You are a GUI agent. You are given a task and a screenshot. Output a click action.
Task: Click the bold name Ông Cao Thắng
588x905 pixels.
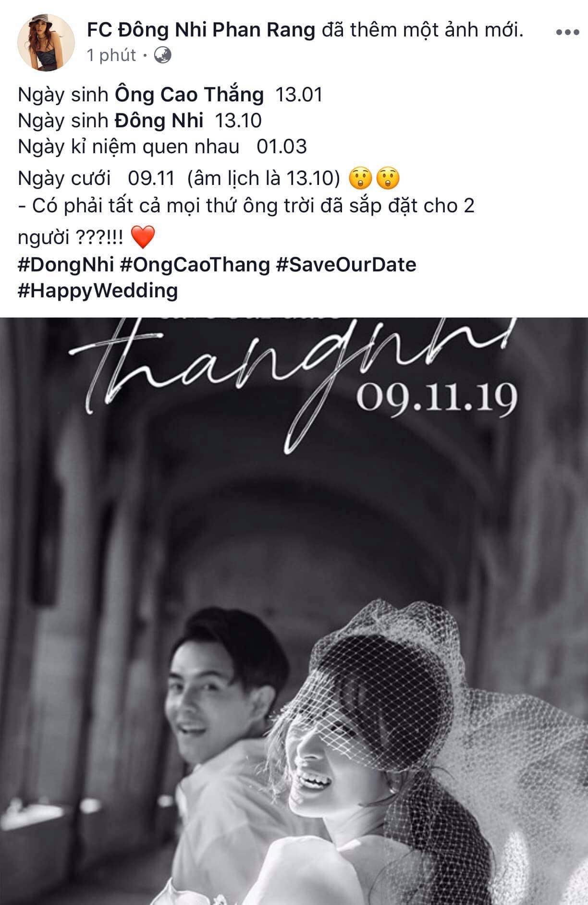tap(189, 95)
